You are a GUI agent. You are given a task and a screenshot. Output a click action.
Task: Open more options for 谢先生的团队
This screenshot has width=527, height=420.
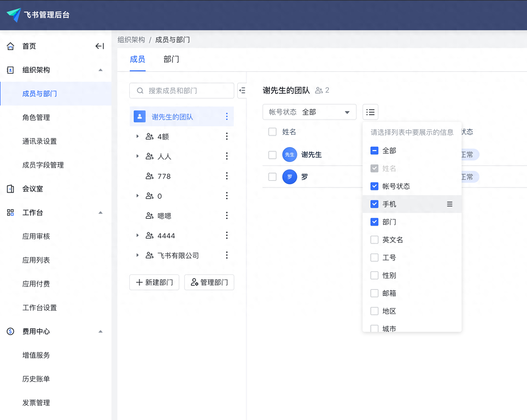point(227,117)
